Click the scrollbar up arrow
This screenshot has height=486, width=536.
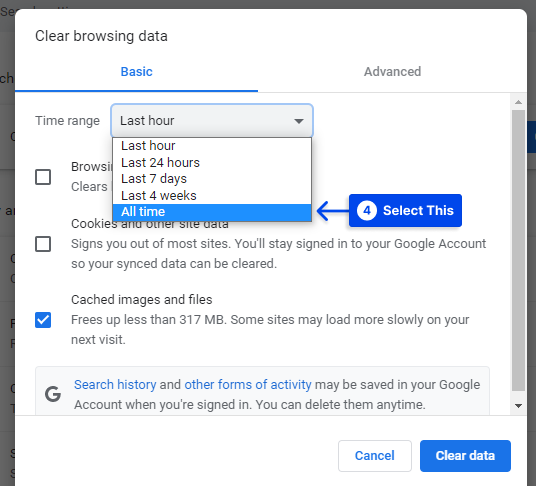[x=518, y=102]
